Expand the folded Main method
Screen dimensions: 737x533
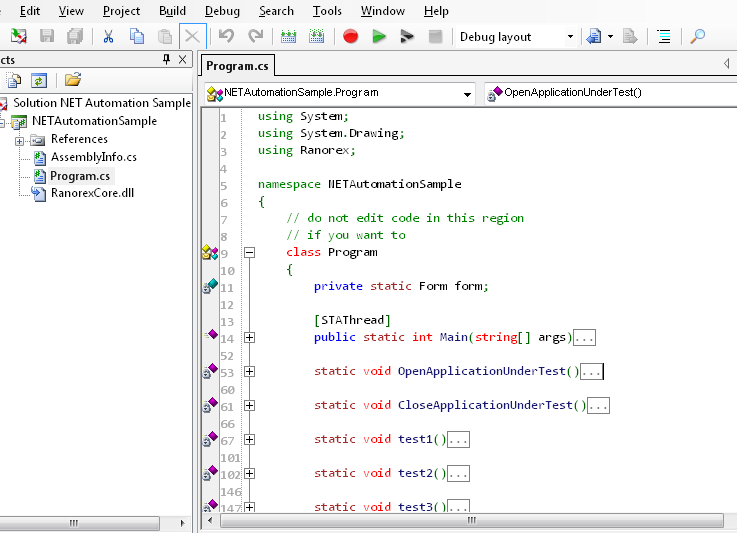(249, 338)
